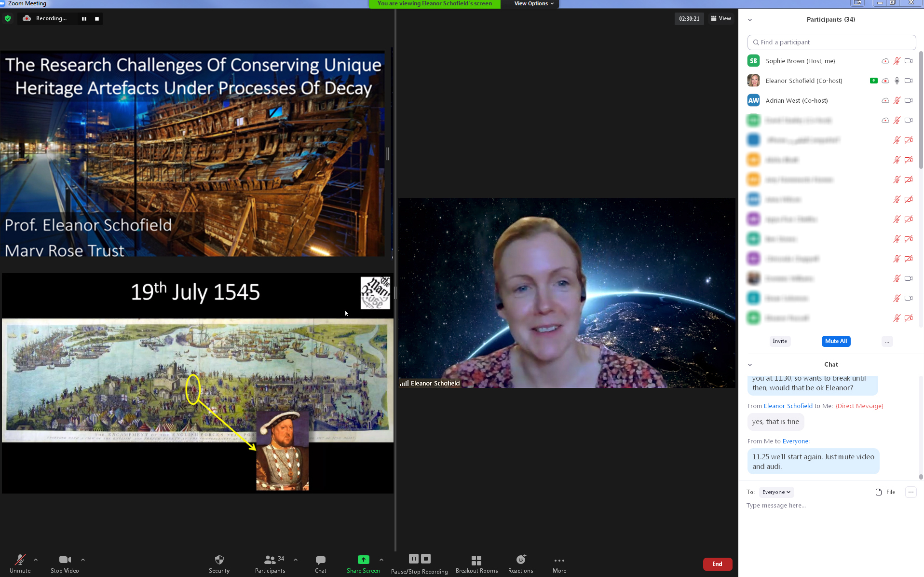Click the encryption shield icon top-left
The height and width of the screenshot is (577, 924).
(8, 18)
